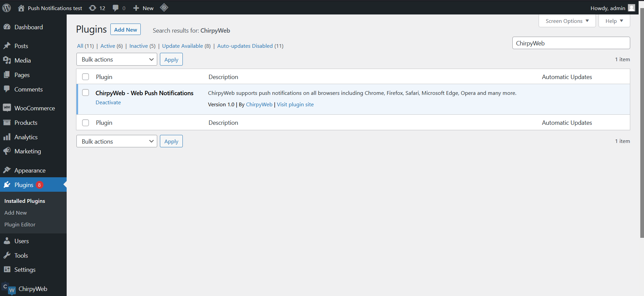The image size is (644, 296).
Task: Tick the select-all checkbox in the table header
Action: [86, 77]
